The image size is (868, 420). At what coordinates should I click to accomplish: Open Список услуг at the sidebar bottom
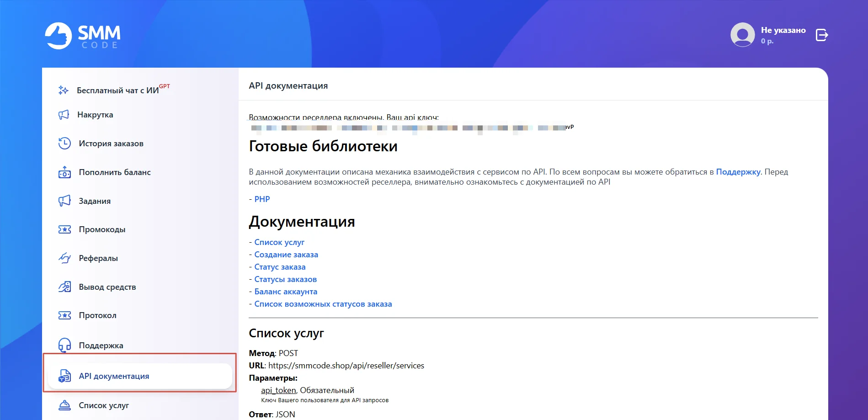[x=104, y=405]
